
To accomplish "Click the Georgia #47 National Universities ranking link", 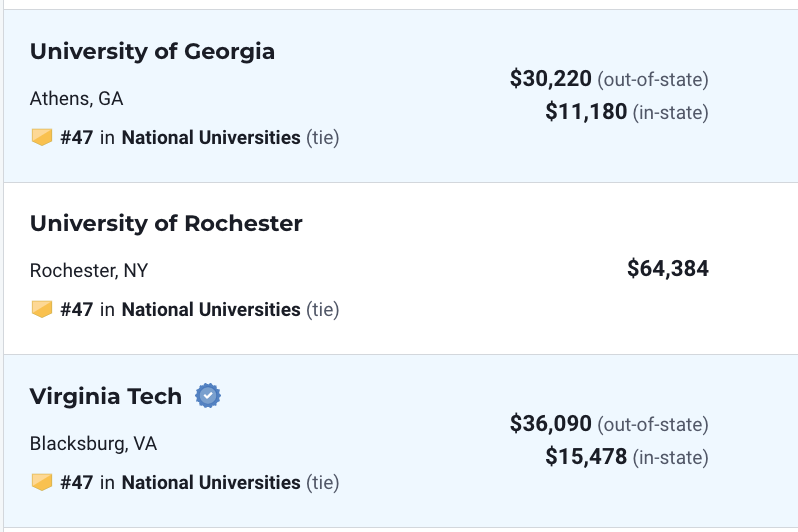I will [180, 137].
